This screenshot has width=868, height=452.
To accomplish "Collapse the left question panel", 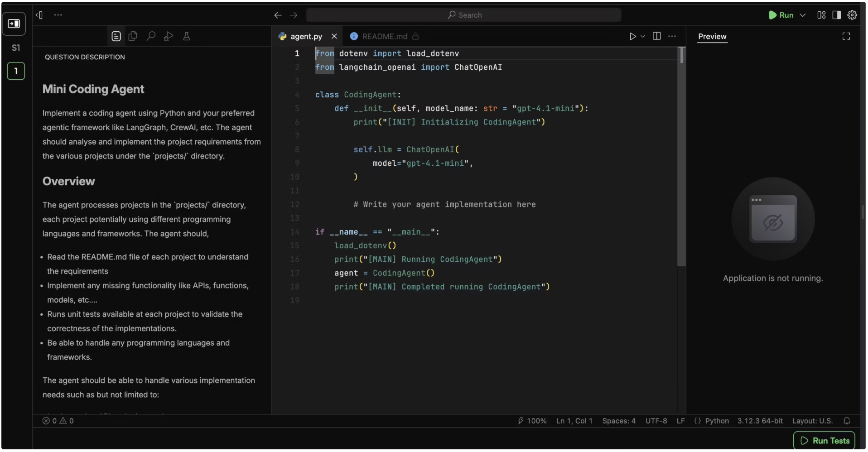I will tap(39, 15).
